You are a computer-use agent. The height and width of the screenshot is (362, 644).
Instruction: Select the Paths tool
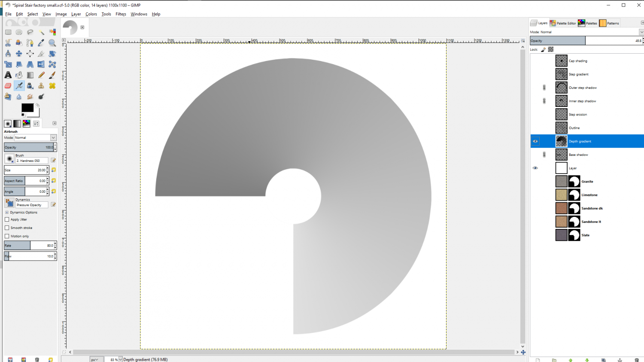pyautogui.click(x=30, y=43)
